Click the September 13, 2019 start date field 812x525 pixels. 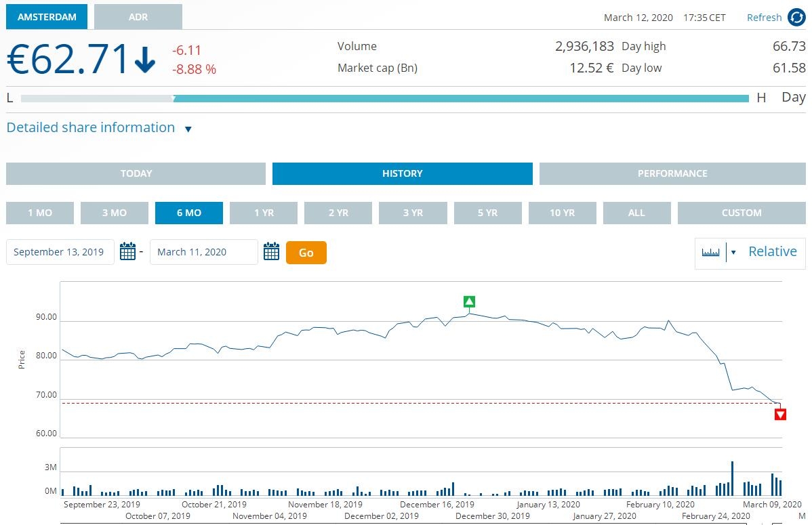[x=60, y=252]
